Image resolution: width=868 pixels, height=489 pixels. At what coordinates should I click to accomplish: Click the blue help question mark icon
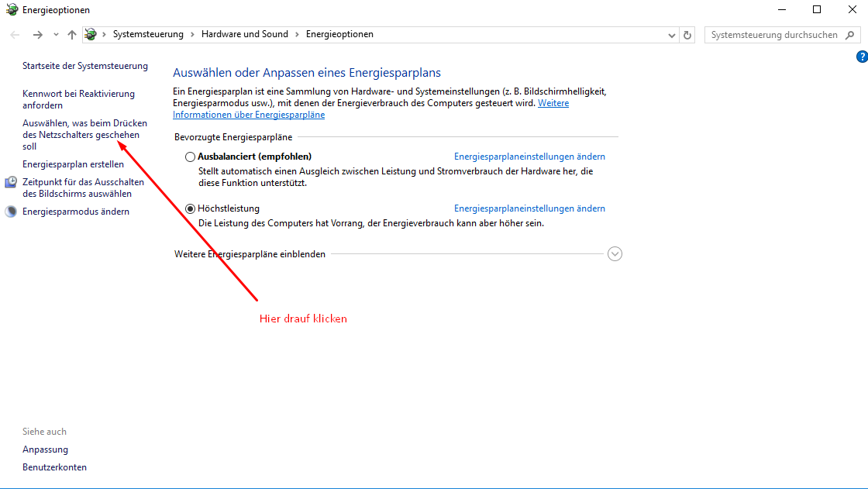[x=861, y=57]
